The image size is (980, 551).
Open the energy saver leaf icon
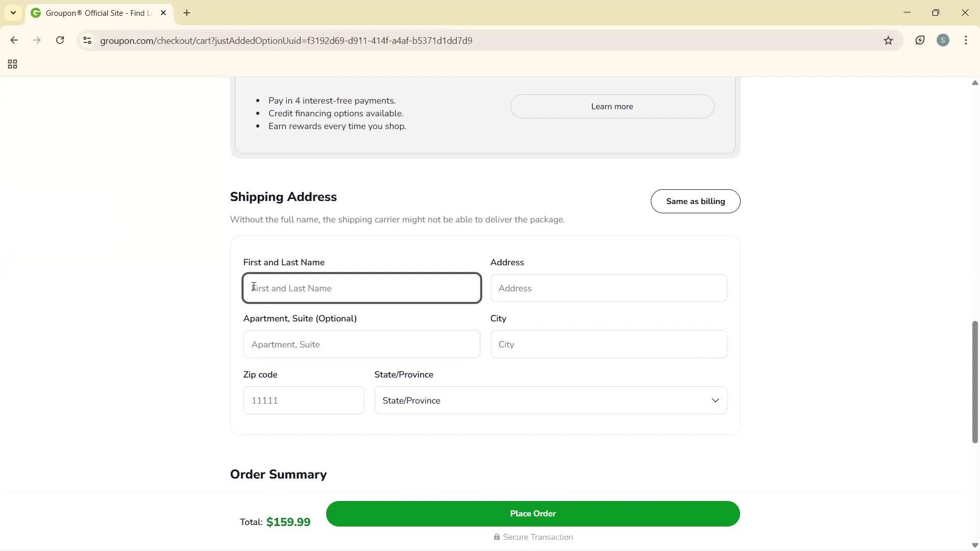coord(920,40)
